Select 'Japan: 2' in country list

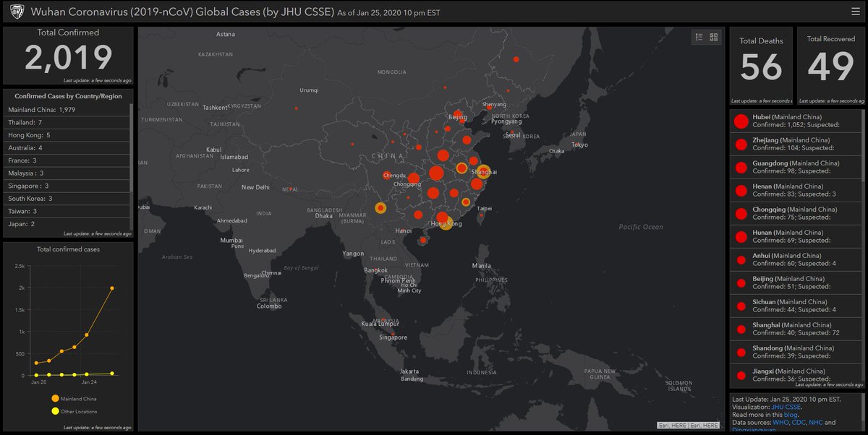click(x=67, y=224)
